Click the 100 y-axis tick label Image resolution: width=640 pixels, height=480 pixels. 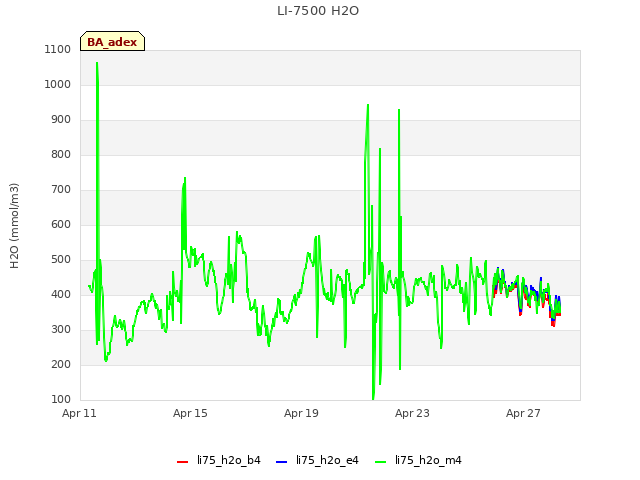pyautogui.click(x=61, y=399)
